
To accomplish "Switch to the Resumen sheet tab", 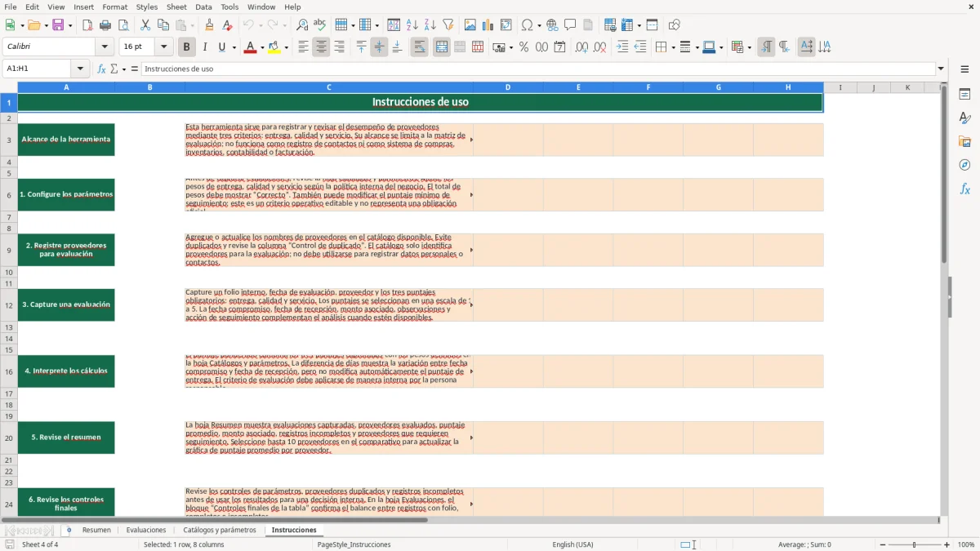I will point(96,530).
